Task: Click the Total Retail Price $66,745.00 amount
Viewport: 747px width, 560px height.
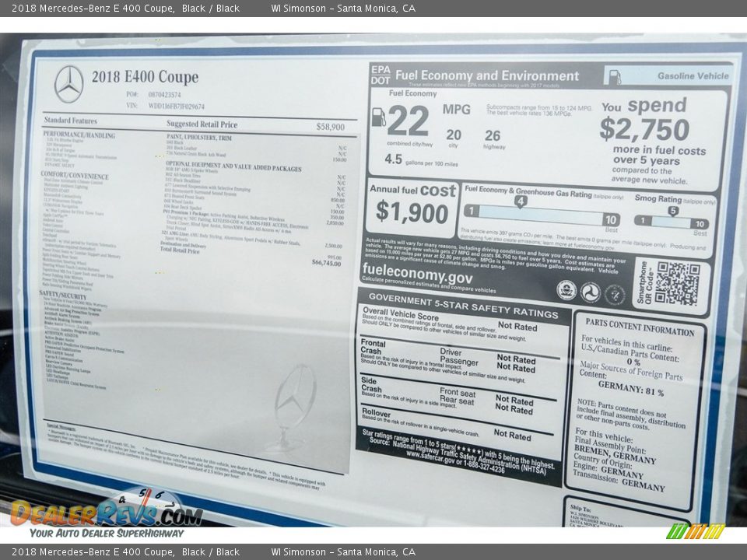Action: pos(326,263)
